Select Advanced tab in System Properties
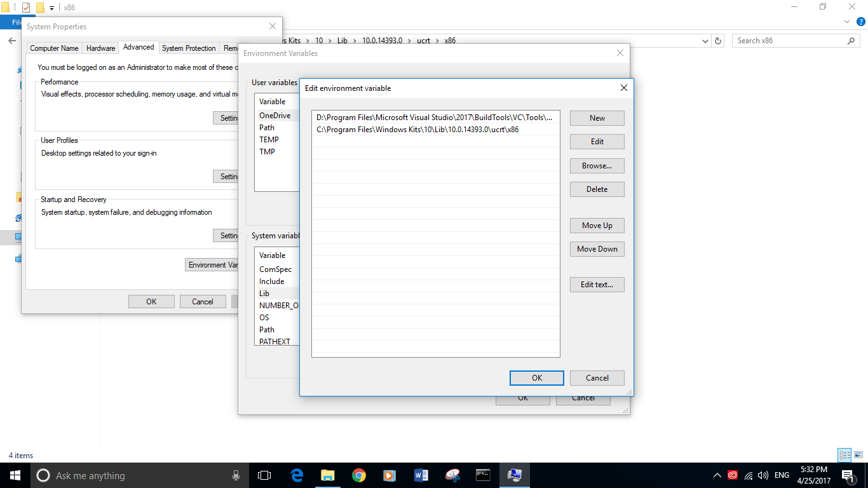Image resolution: width=868 pixels, height=488 pixels. coord(139,47)
